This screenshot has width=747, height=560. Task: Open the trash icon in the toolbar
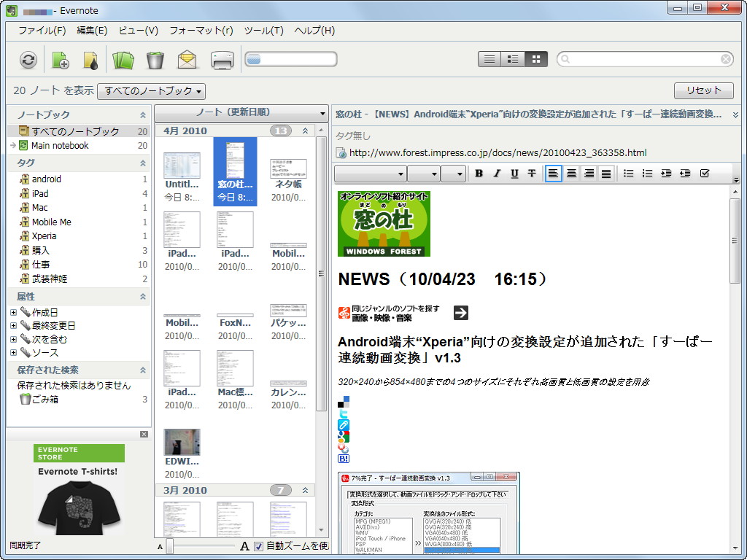pyautogui.click(x=155, y=59)
